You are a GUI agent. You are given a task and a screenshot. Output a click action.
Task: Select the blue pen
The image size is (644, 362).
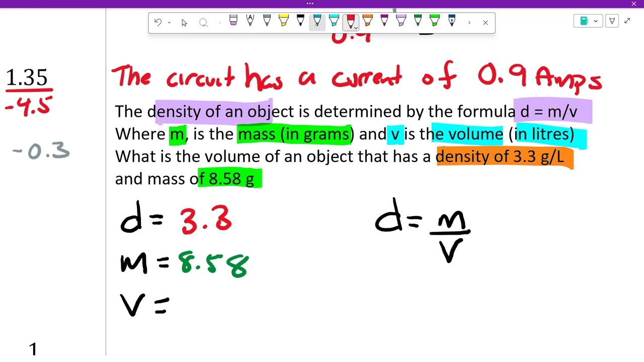tap(317, 21)
